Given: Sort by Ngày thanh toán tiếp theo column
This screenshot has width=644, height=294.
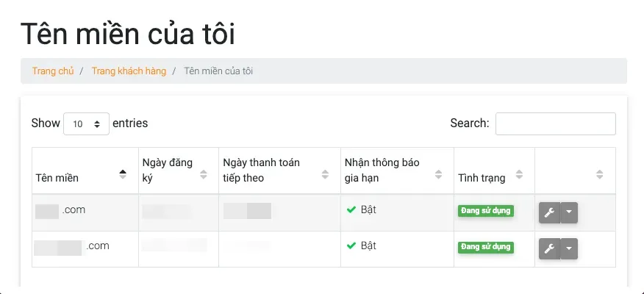Looking at the screenshot, I should 279,171.
